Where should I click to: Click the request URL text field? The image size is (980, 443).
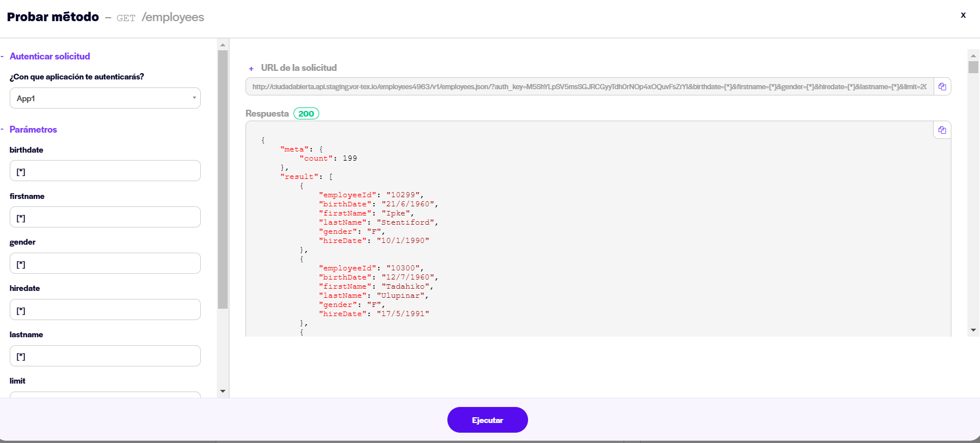tap(589, 87)
